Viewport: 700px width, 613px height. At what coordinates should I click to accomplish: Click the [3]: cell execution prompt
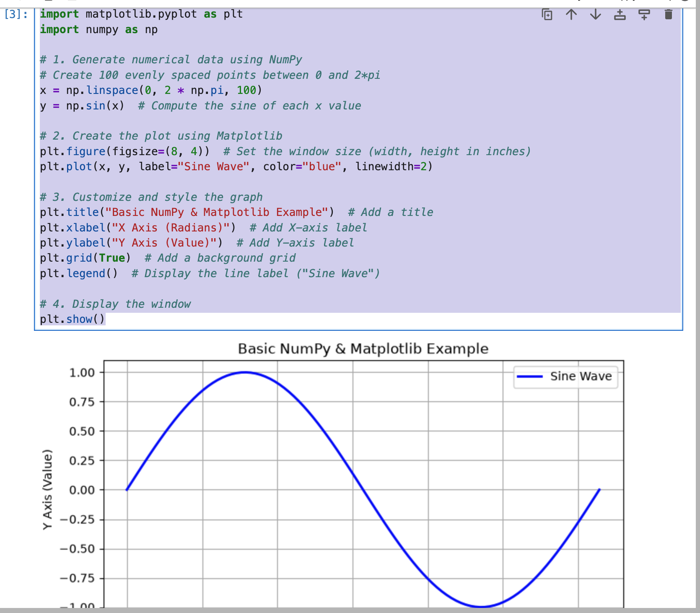click(x=16, y=14)
